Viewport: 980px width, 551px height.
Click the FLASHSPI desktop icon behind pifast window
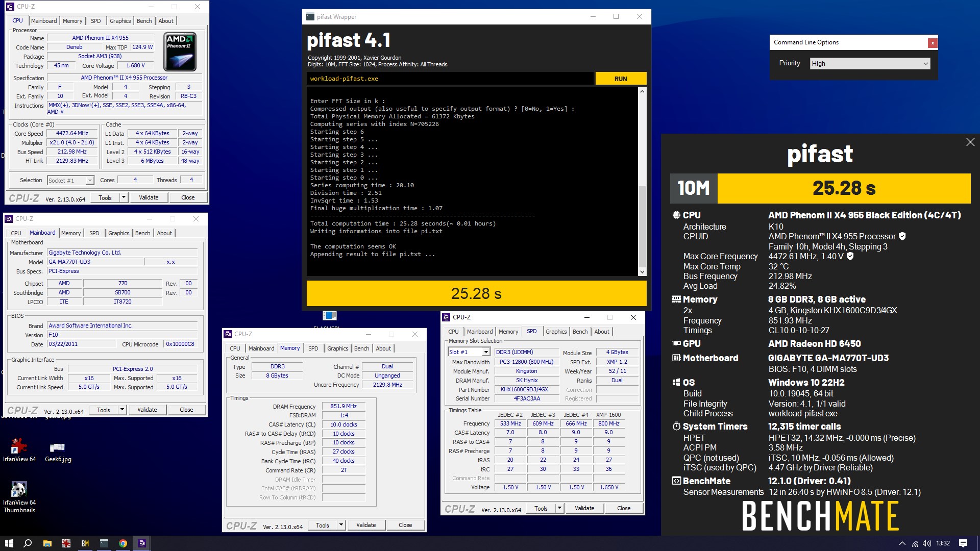click(330, 316)
